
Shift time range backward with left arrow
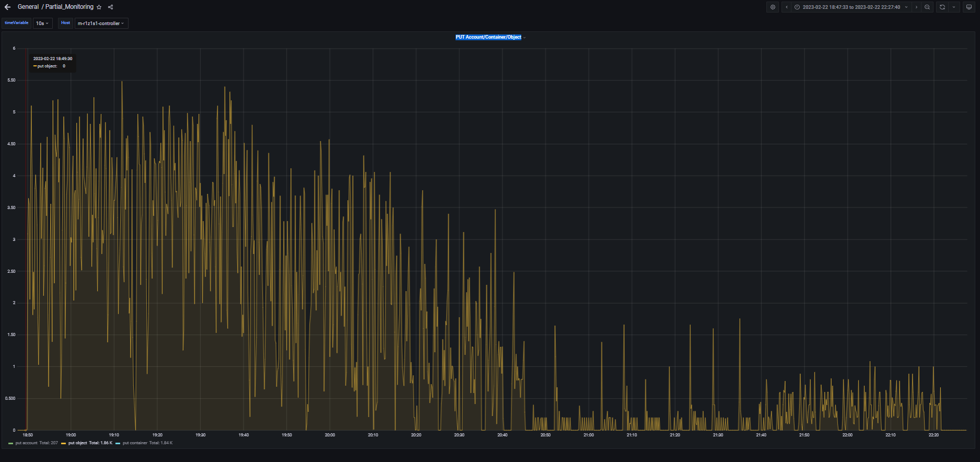pyautogui.click(x=787, y=7)
